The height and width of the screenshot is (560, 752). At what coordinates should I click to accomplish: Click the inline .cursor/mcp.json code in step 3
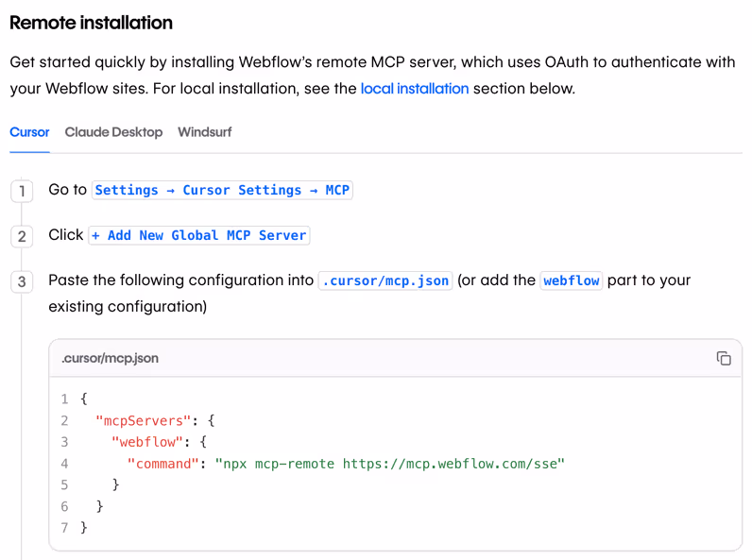click(385, 280)
